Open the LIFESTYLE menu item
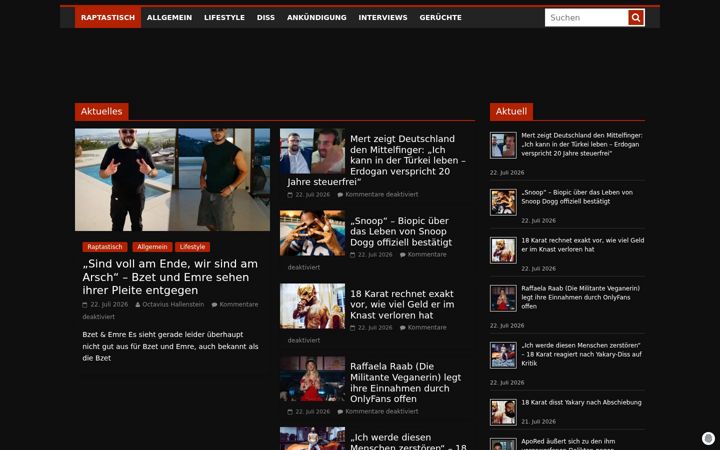Image resolution: width=720 pixels, height=450 pixels. pyautogui.click(x=224, y=17)
